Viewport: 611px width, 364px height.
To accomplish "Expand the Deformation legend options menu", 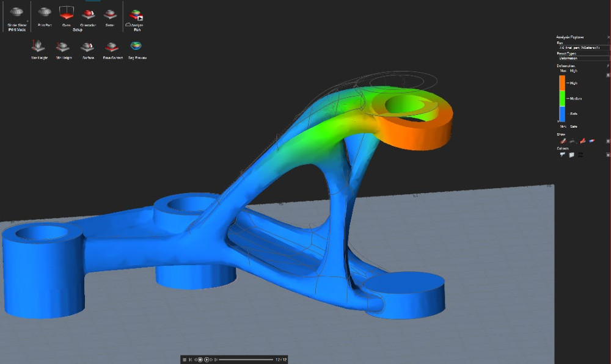I will point(608,75).
